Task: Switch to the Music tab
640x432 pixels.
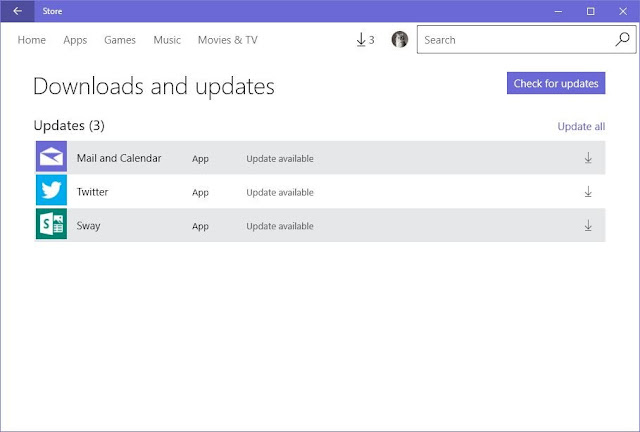Action: 167,40
